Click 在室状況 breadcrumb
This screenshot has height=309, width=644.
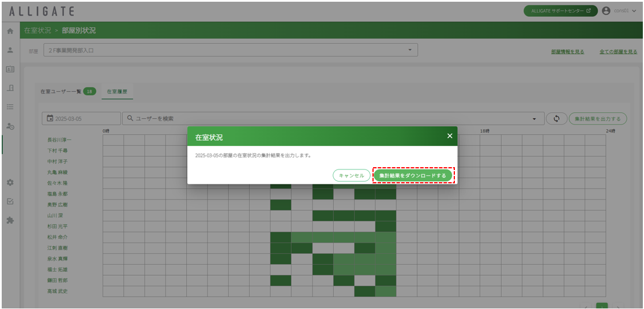tap(38, 31)
